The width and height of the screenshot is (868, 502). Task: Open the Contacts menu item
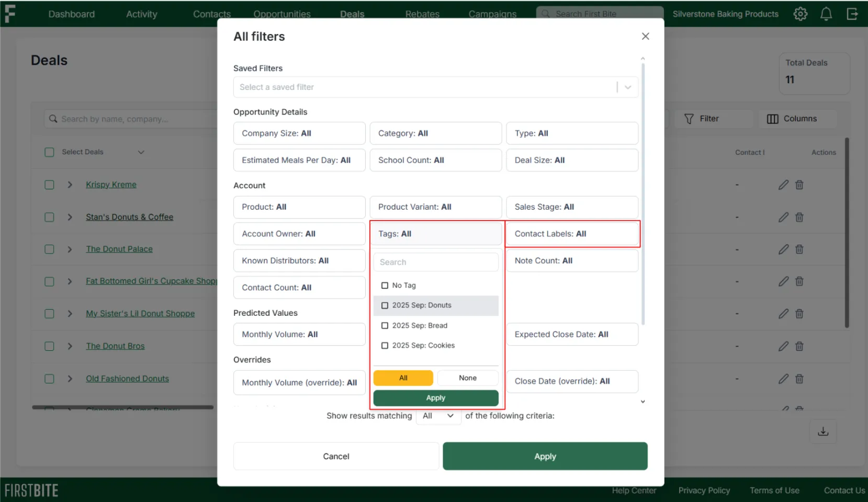(212, 14)
